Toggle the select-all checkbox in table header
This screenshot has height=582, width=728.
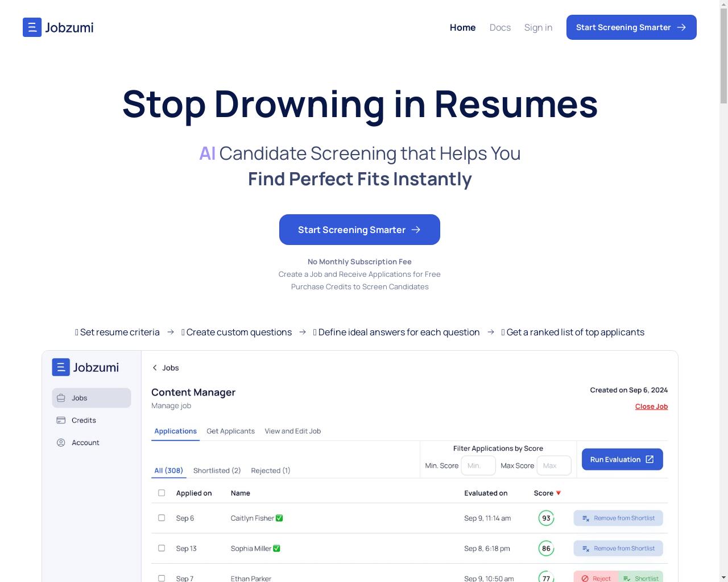162,493
